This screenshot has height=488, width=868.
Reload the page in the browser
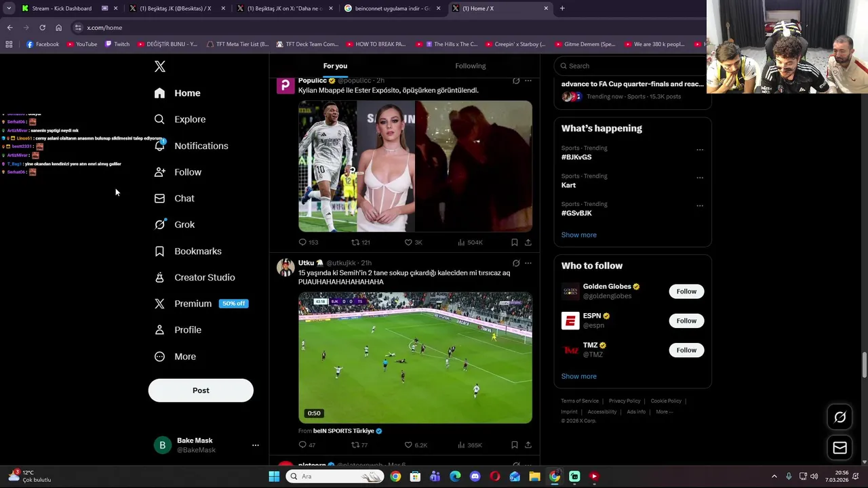pos(42,28)
